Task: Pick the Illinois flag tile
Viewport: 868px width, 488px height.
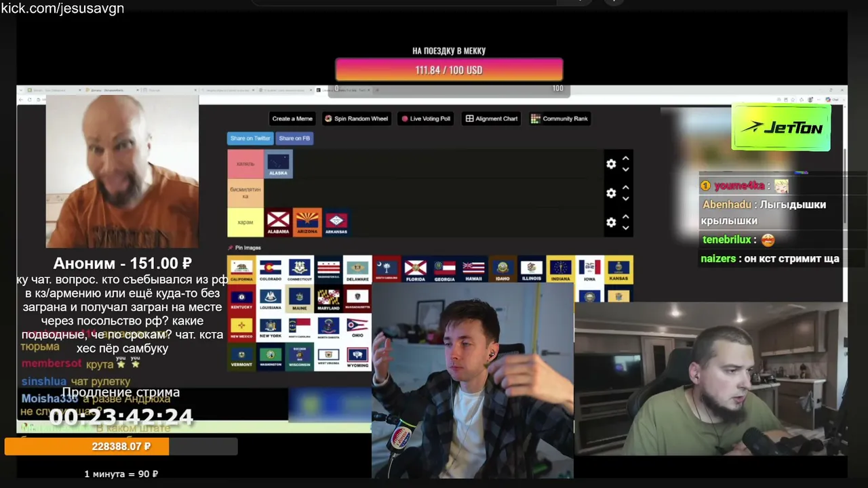Action: click(x=532, y=270)
